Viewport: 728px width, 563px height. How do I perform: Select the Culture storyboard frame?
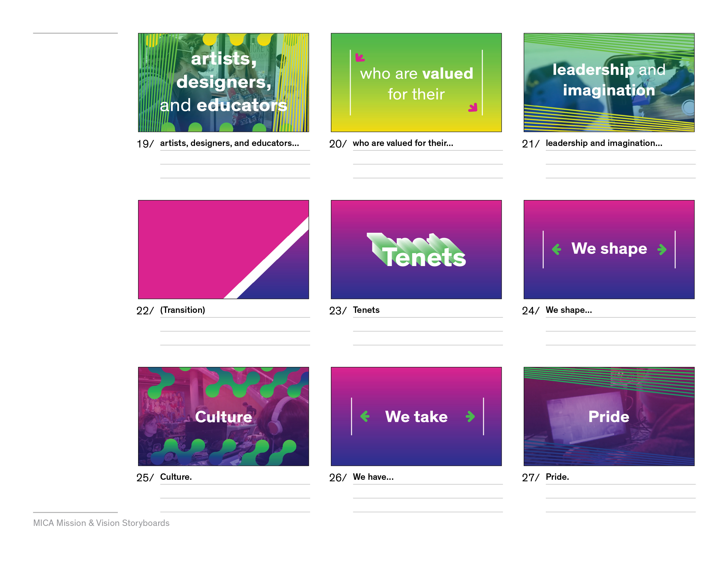(x=223, y=417)
